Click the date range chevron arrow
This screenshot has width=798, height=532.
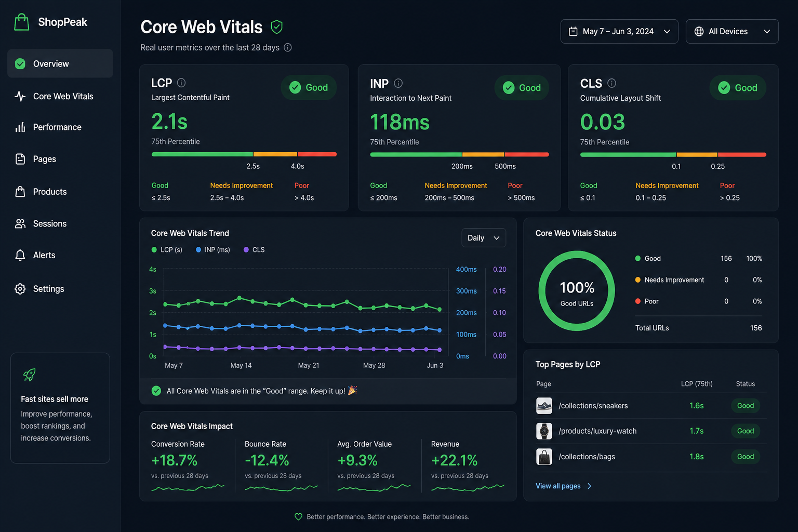(x=667, y=32)
